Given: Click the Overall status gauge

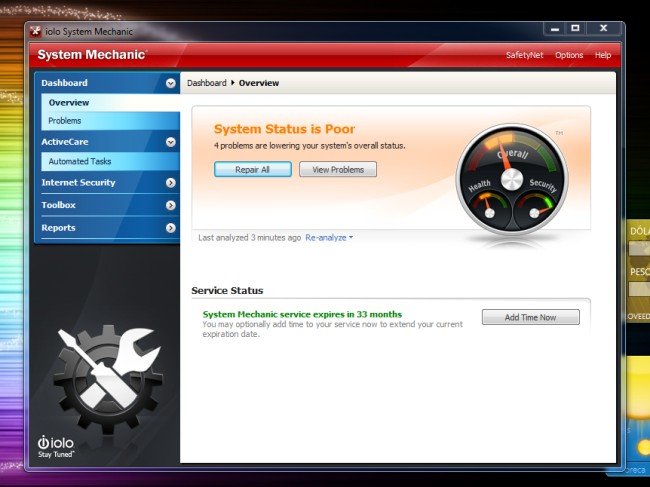Looking at the screenshot, I should (512, 179).
